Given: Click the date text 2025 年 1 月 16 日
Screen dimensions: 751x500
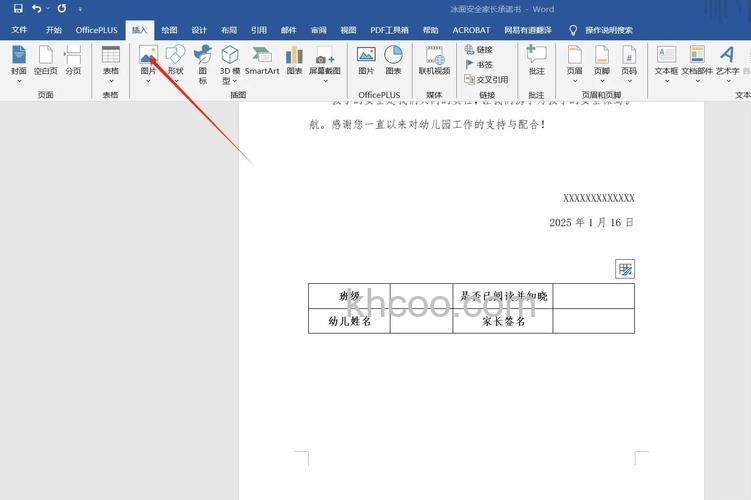Looking at the screenshot, I should click(592, 222).
